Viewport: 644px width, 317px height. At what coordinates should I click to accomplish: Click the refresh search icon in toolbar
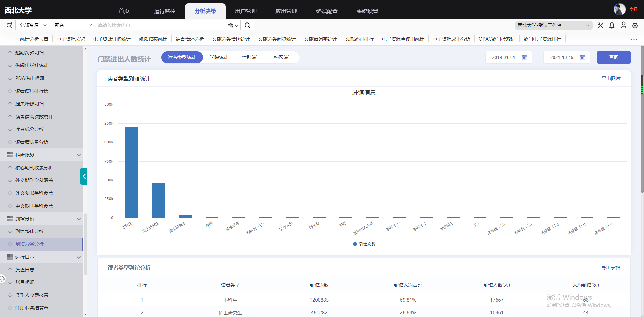pyautogui.click(x=9, y=25)
